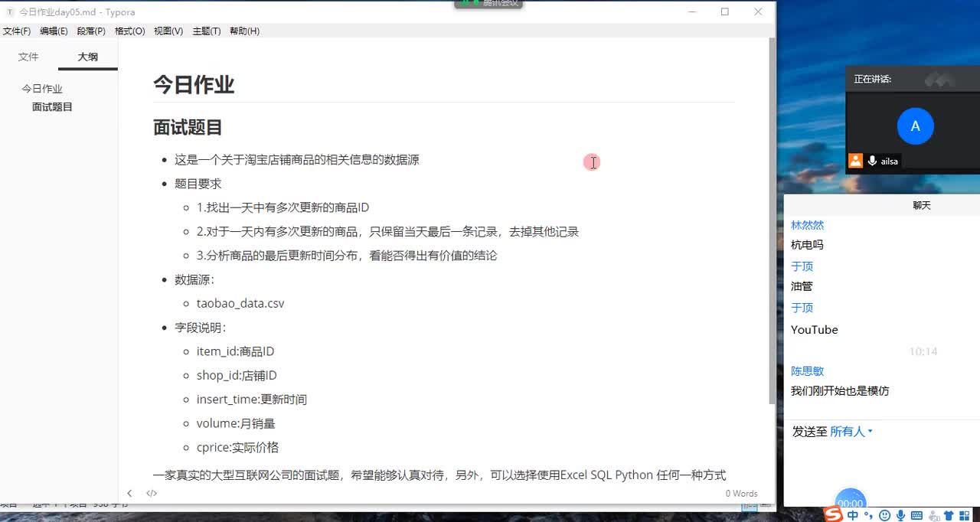Collapse the sidebar with the left chevron

click(129, 494)
